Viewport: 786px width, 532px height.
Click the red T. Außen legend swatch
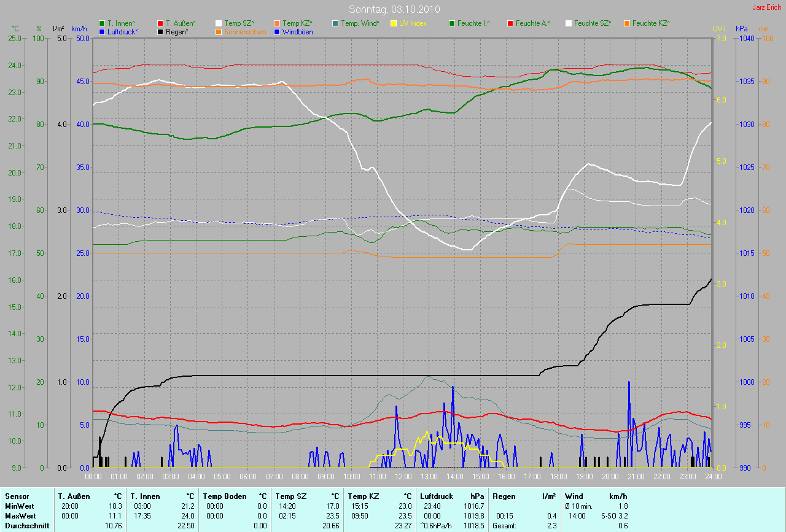[x=160, y=23]
